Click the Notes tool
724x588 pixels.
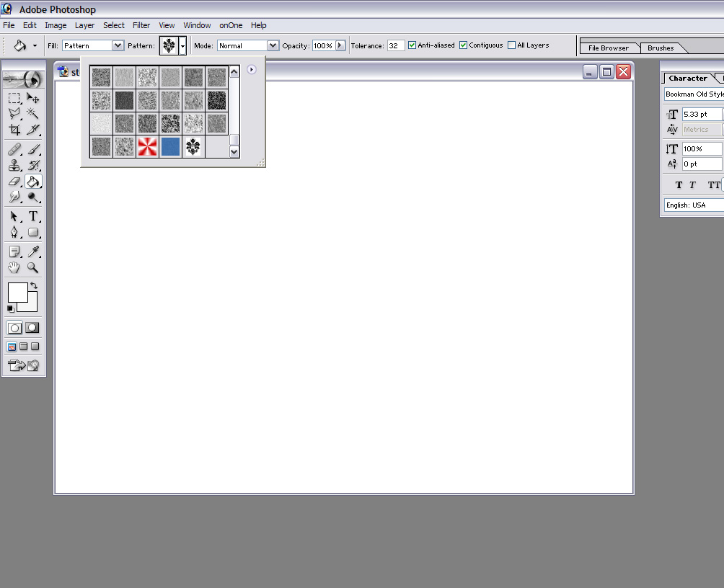coord(14,251)
